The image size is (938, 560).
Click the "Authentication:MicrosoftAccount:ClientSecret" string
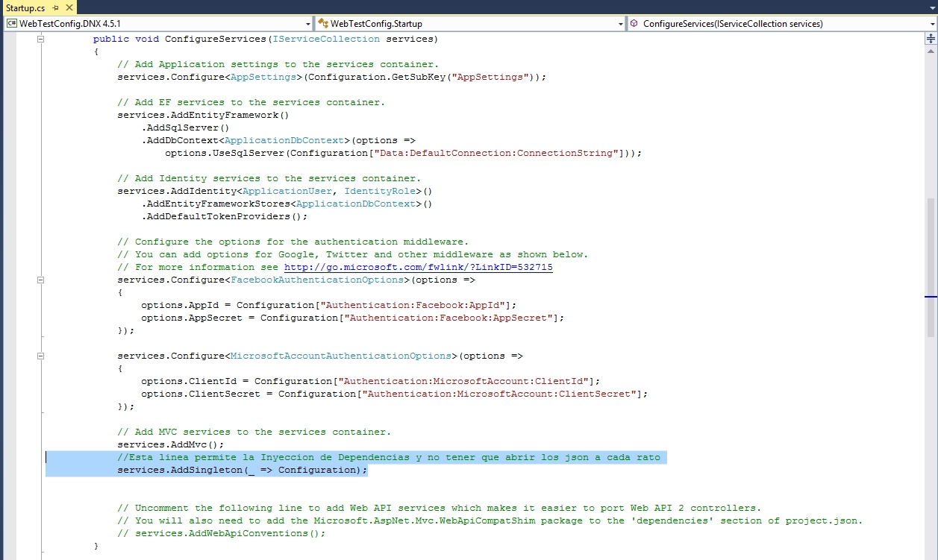pyautogui.click(x=499, y=394)
